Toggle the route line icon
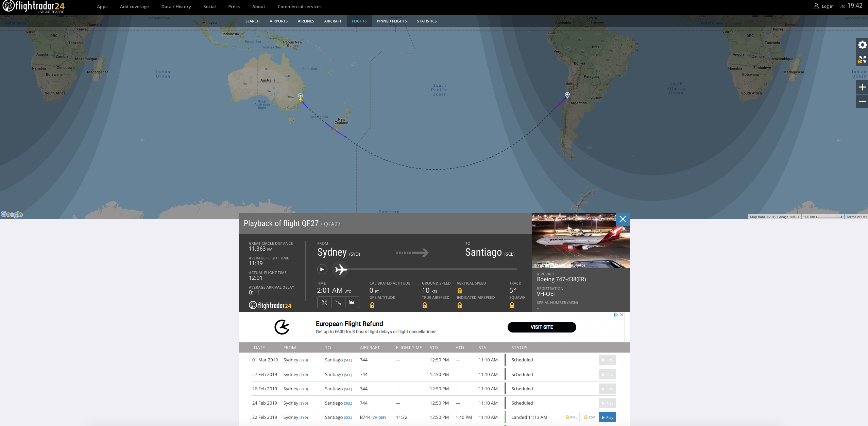This screenshot has width=868, height=426. [x=338, y=302]
